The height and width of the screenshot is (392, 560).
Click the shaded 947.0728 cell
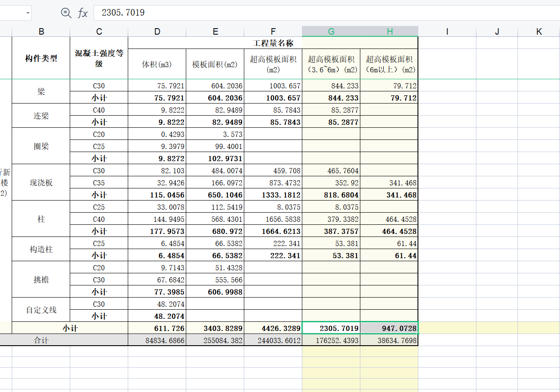coord(389,328)
